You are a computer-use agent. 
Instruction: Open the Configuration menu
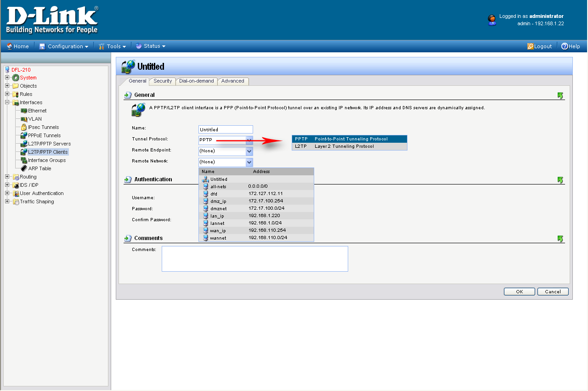click(64, 46)
